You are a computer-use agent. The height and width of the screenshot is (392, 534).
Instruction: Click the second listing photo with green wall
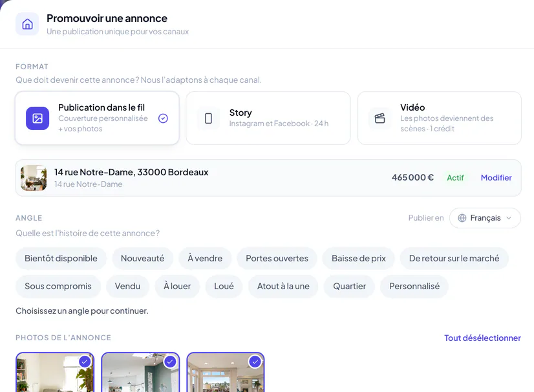(140, 372)
